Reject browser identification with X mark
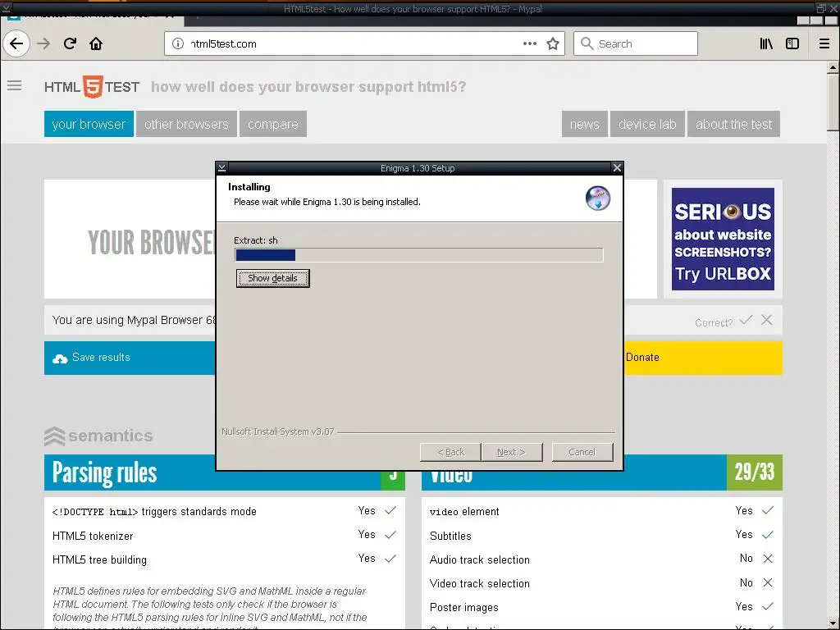The width and height of the screenshot is (840, 630). [x=767, y=321]
